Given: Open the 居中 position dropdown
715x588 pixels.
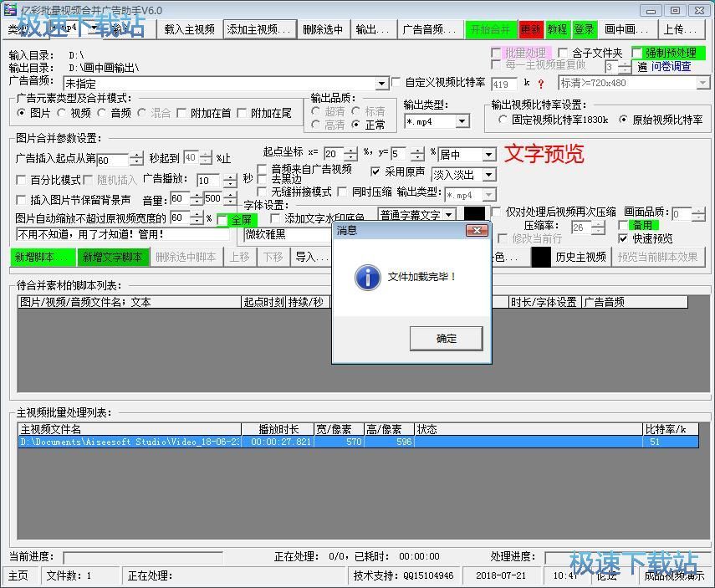Looking at the screenshot, I should click(x=488, y=155).
